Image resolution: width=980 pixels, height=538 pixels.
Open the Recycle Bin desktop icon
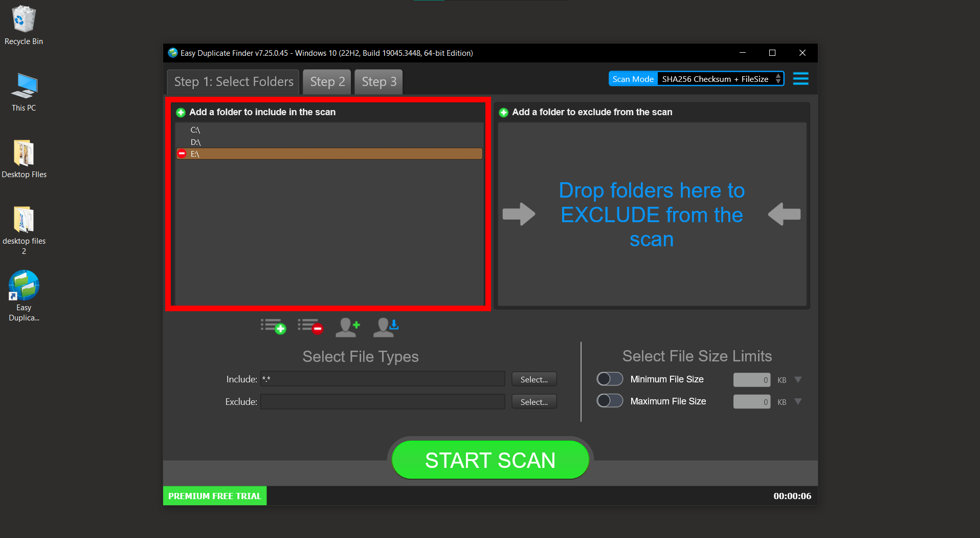click(24, 25)
